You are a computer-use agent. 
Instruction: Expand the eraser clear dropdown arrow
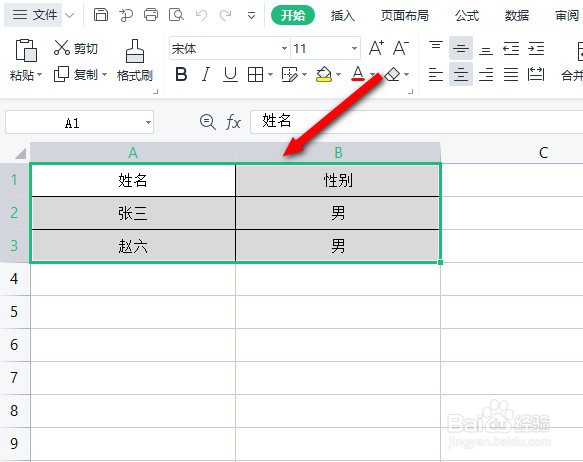pos(407,75)
